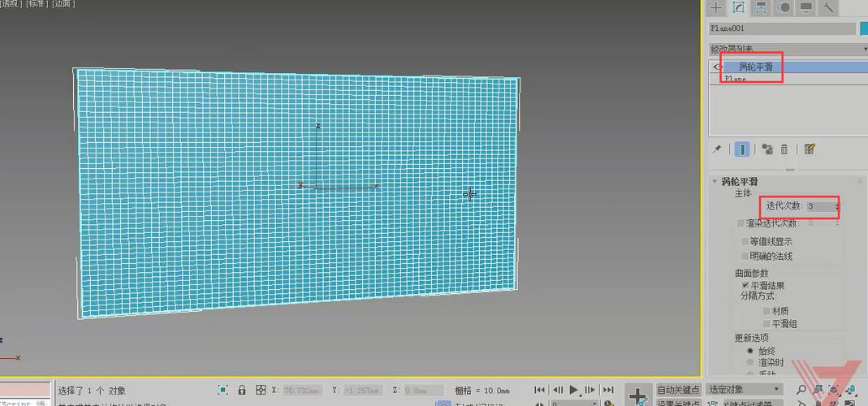This screenshot has height=406, width=868.
Task: Click the Plane001 object color swatch
Action: 864,28
